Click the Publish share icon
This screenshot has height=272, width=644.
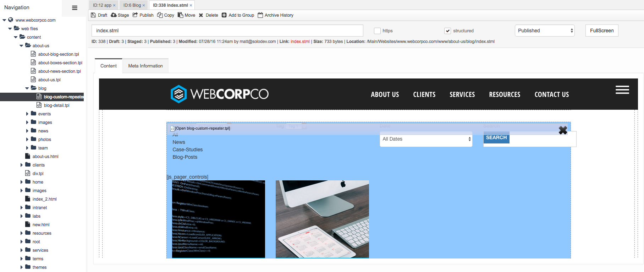point(135,15)
